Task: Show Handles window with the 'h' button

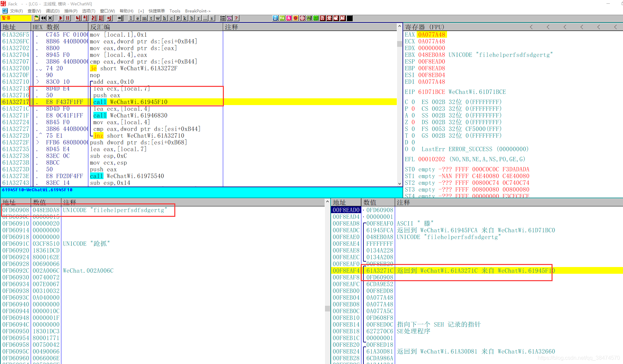Action: coord(165,18)
